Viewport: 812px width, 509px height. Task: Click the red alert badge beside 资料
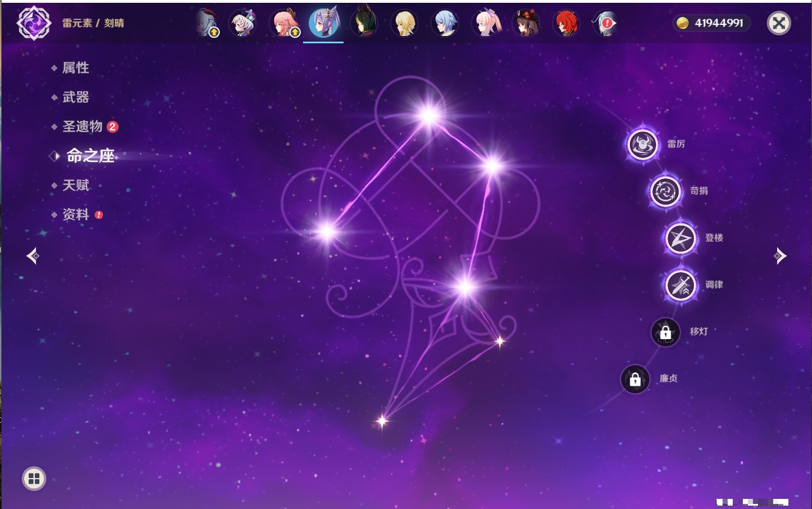coord(99,215)
